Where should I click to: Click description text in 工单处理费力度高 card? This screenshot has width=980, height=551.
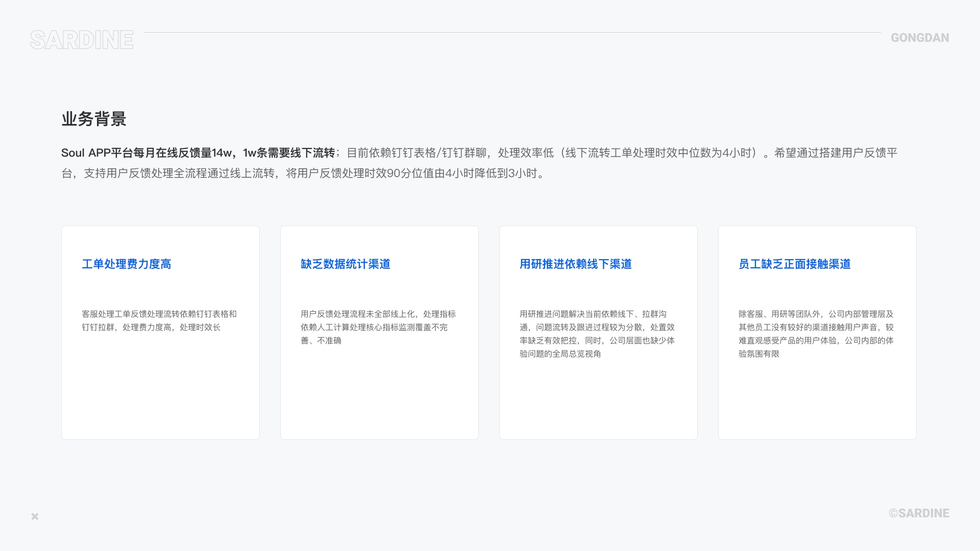(x=159, y=320)
